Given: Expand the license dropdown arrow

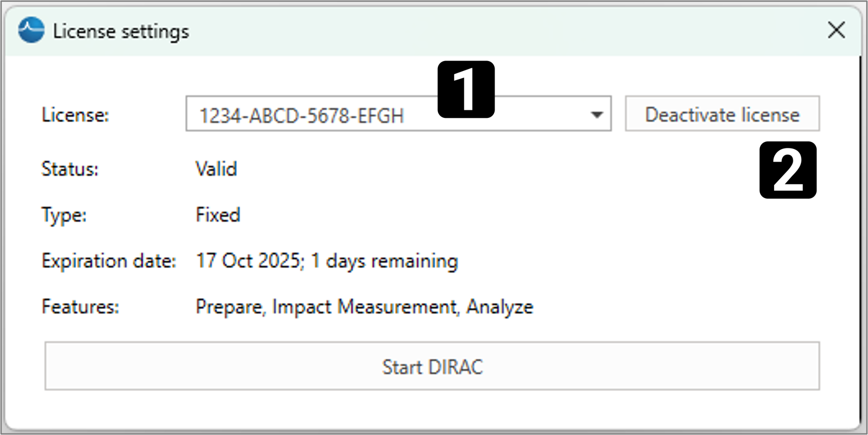Looking at the screenshot, I should pyautogui.click(x=597, y=114).
